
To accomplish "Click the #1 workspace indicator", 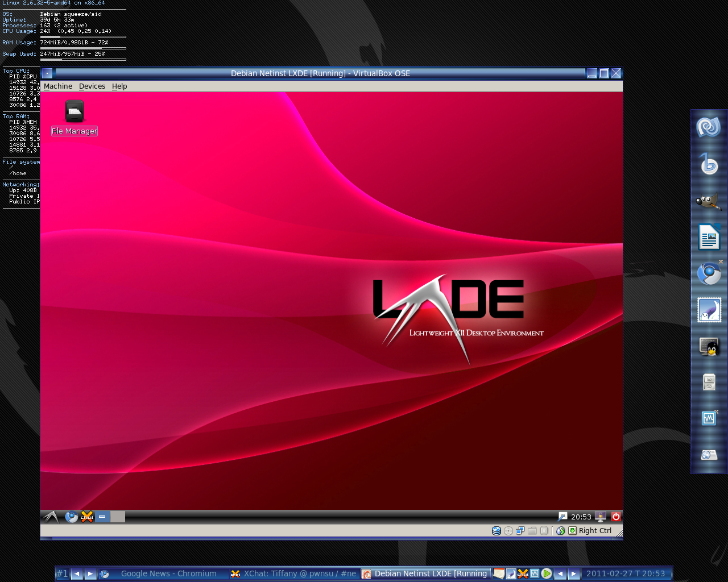I will [62, 573].
